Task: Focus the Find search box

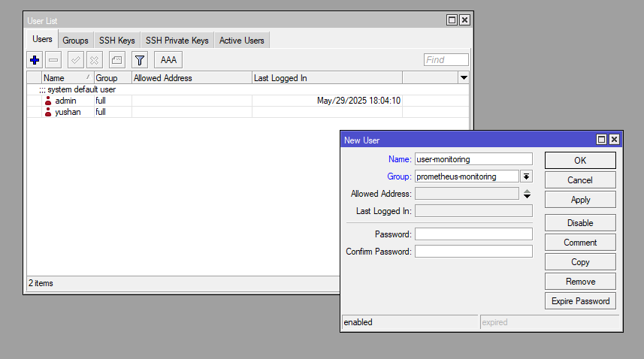Action: click(446, 60)
